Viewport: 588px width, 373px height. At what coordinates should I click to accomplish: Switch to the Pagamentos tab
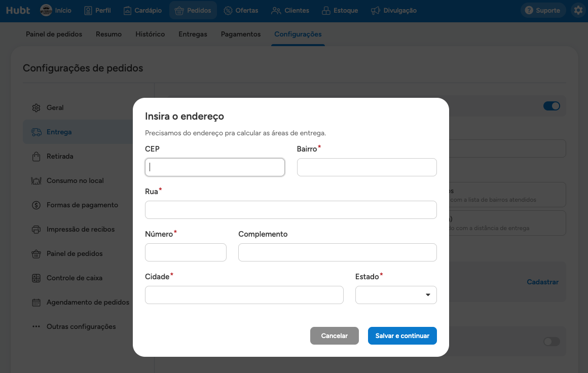(241, 34)
